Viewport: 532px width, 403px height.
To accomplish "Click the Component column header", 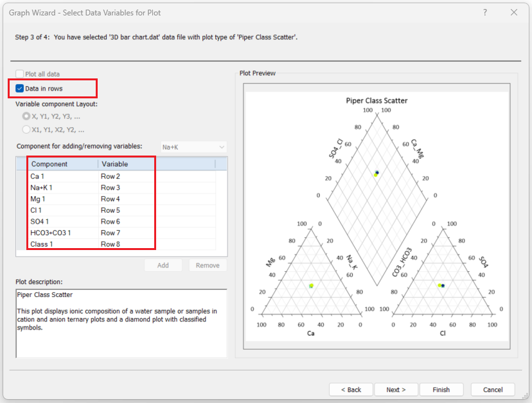I will tap(63, 164).
